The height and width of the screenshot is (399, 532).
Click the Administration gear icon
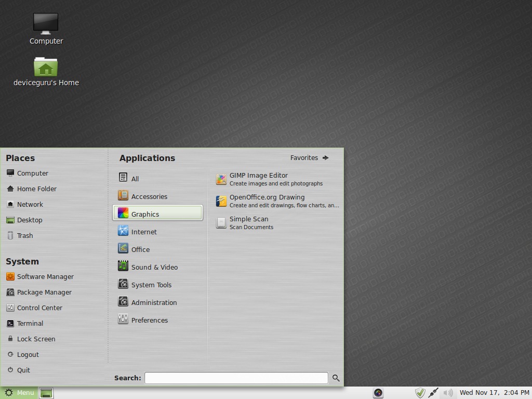click(123, 301)
